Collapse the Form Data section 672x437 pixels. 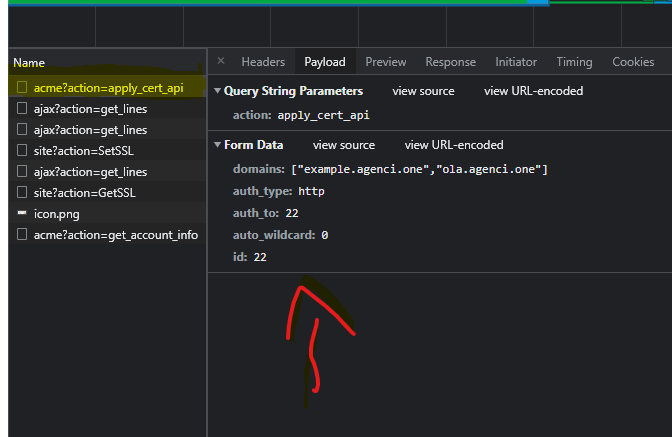point(218,145)
